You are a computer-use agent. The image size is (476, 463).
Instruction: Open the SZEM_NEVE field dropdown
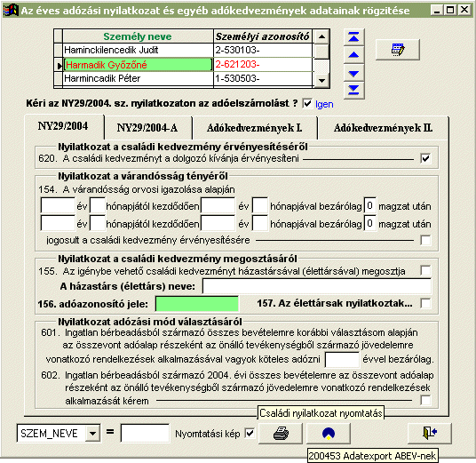92,433
